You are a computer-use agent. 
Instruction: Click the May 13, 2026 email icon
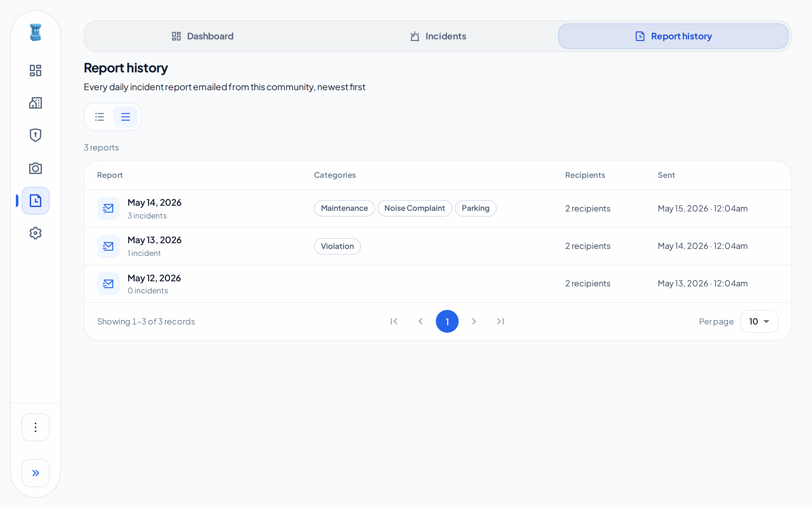[108, 246]
